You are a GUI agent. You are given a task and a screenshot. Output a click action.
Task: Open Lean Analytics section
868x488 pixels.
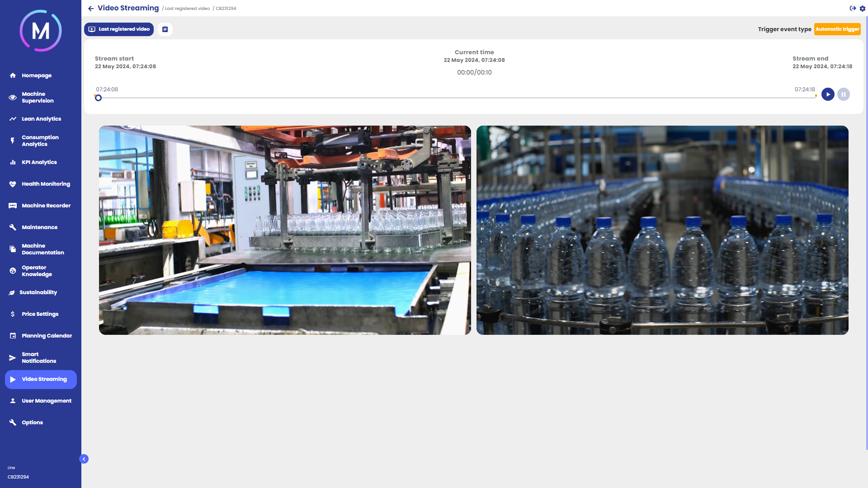click(x=41, y=119)
